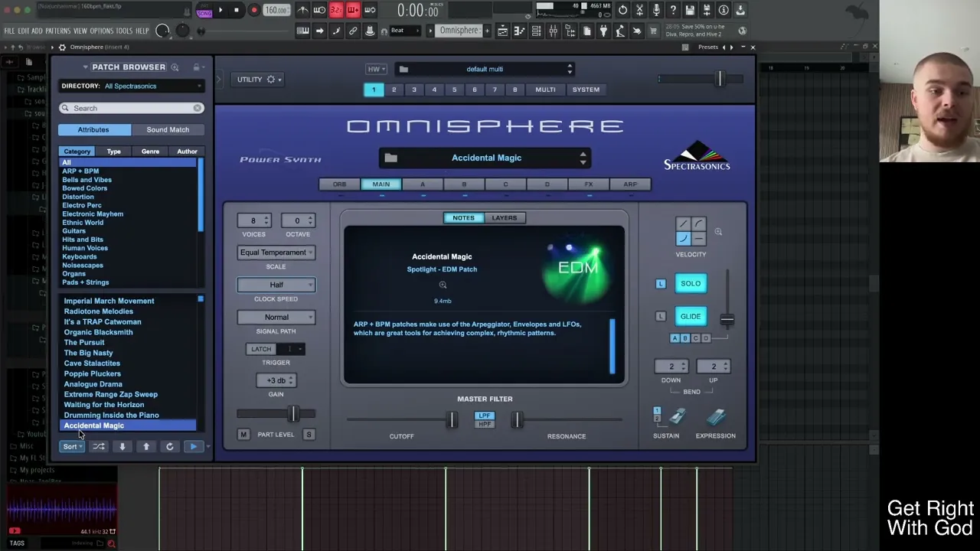Toggle the metronome icon
Viewport: 980px width, 551px height.
pyautogui.click(x=302, y=10)
